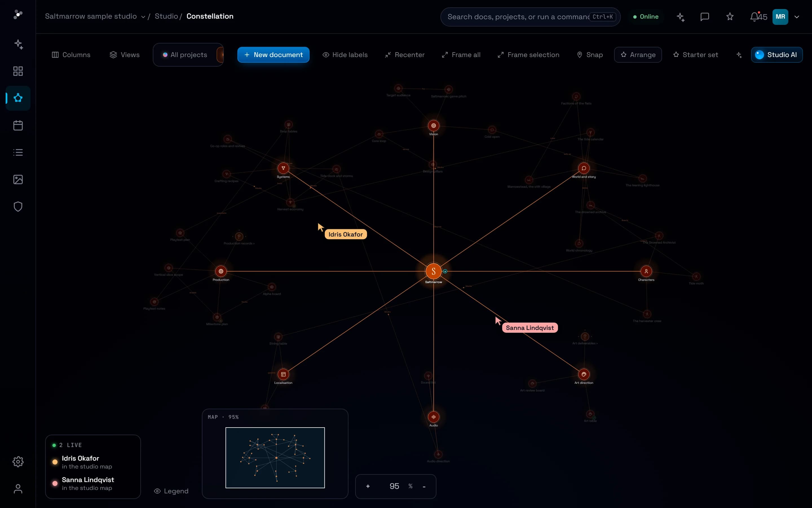Open the sparkle AI sidebar icon
This screenshot has height=508, width=812.
point(18,44)
